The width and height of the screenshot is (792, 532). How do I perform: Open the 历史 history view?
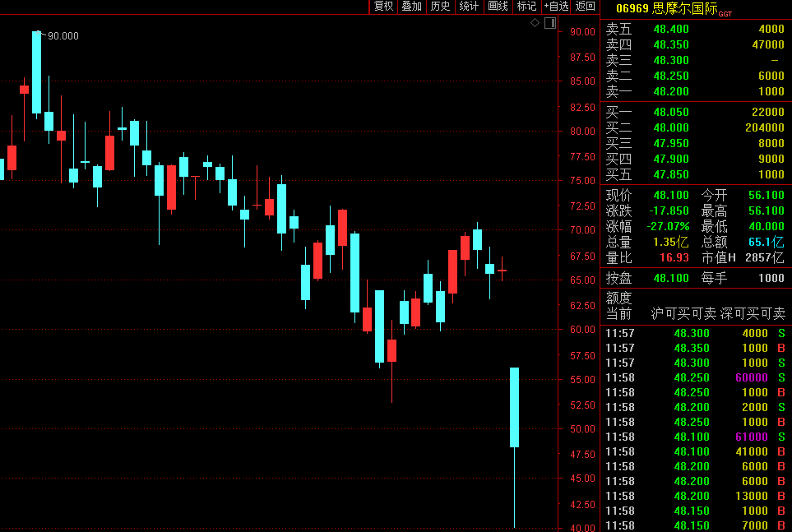pos(440,7)
